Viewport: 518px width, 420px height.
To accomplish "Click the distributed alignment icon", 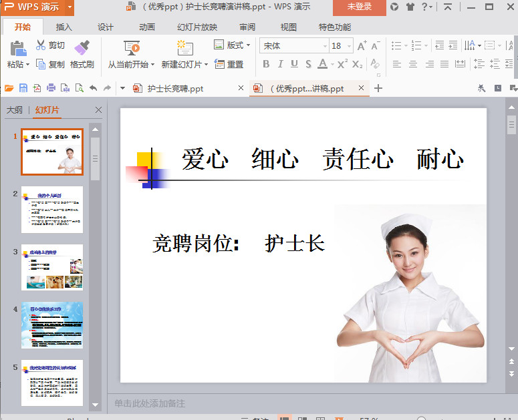I will pyautogui.click(x=460, y=64).
